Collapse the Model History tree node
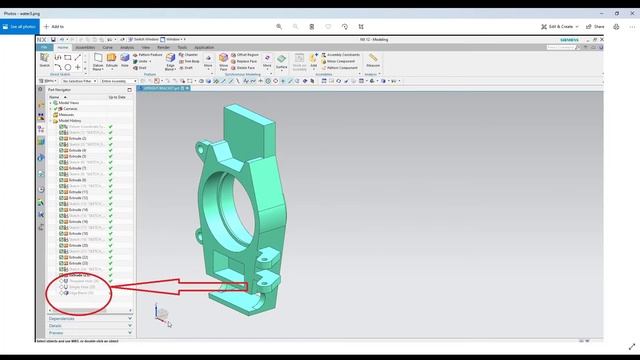The height and width of the screenshot is (360, 640). click(51, 121)
